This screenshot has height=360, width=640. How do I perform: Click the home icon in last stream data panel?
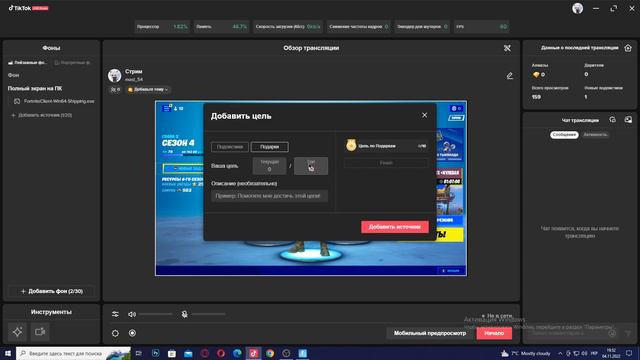click(x=628, y=48)
